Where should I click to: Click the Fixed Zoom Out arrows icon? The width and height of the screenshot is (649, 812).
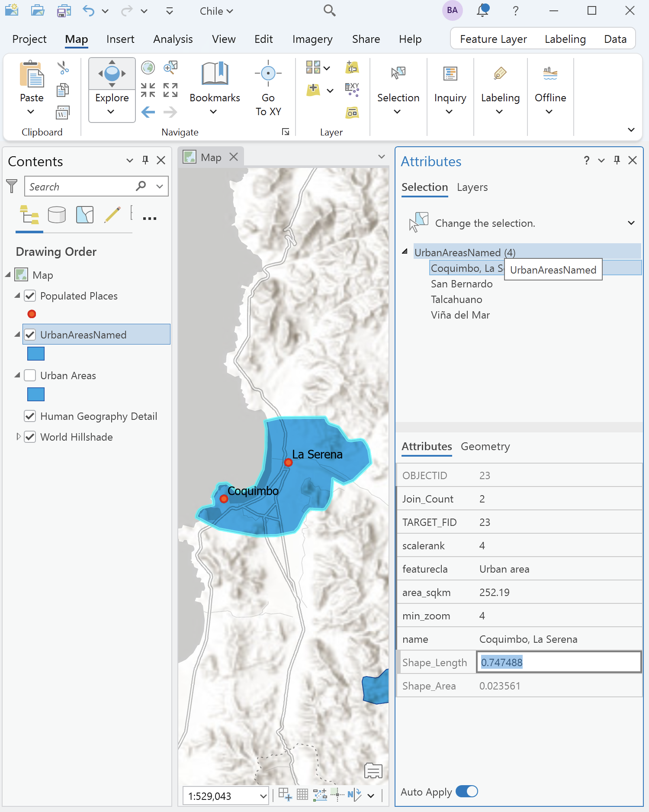[170, 90]
